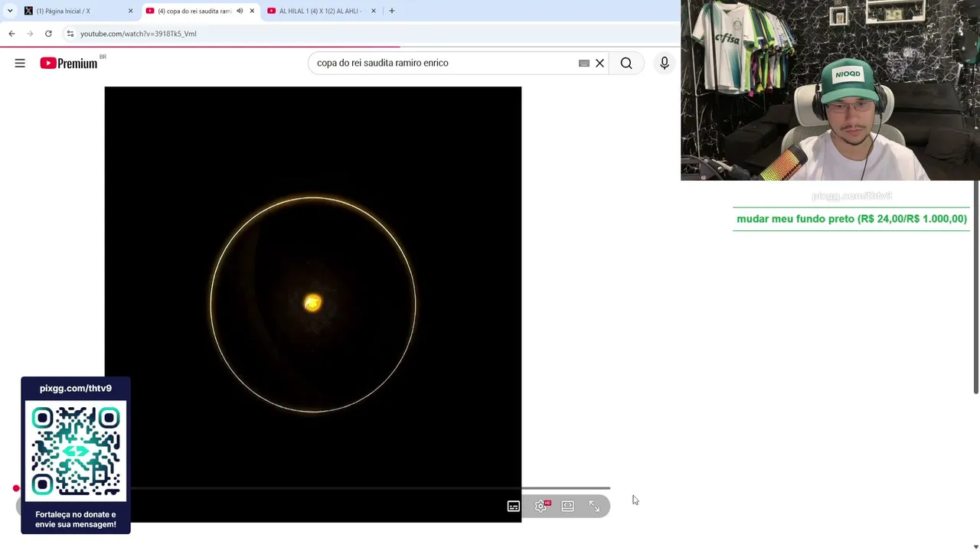The height and width of the screenshot is (551, 980).
Task: Open the on-screen keyboard icon in search
Action: (x=584, y=63)
